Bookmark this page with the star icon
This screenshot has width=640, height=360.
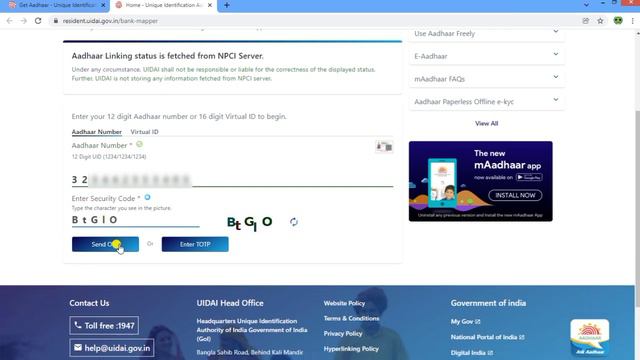tap(600, 21)
